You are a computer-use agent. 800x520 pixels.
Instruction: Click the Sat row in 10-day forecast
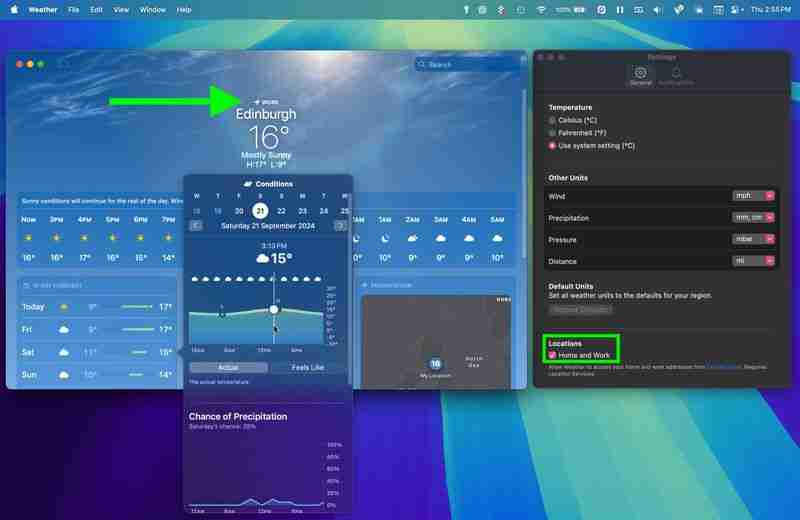point(96,352)
